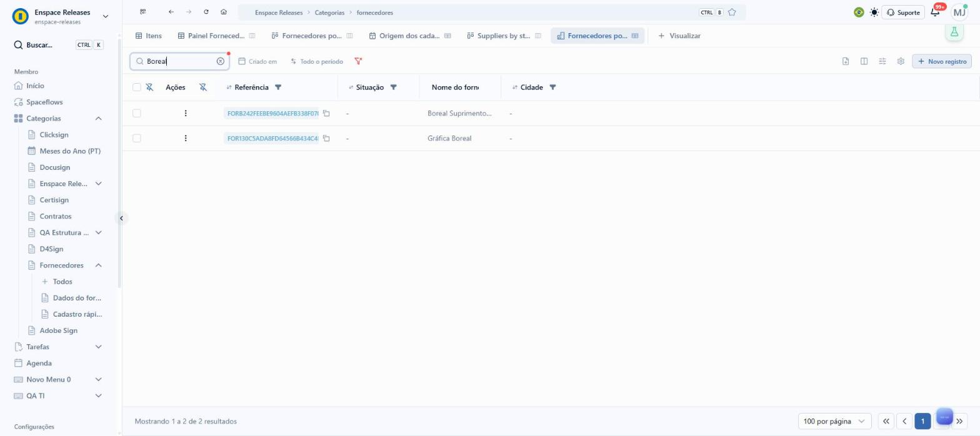Open the MJ user avatar menu
The width and height of the screenshot is (980, 436).
(x=959, y=12)
